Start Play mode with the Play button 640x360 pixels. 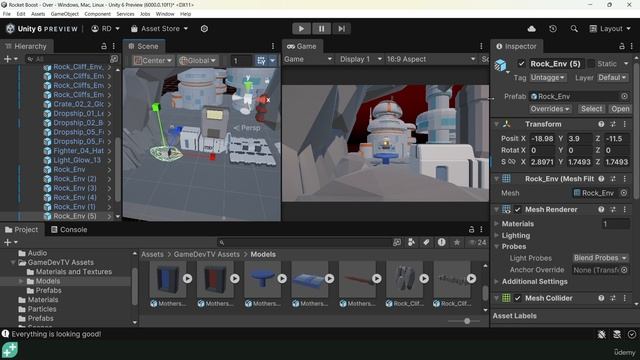301,29
